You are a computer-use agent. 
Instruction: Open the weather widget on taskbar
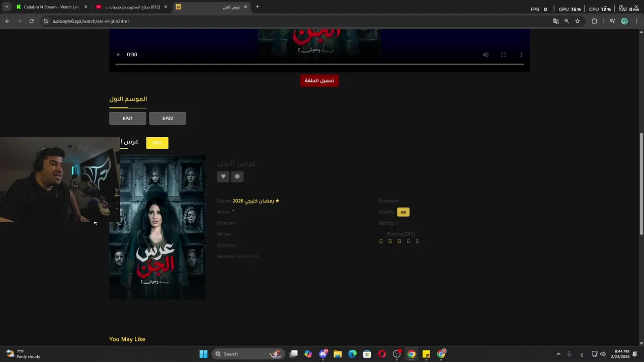tap(23, 354)
